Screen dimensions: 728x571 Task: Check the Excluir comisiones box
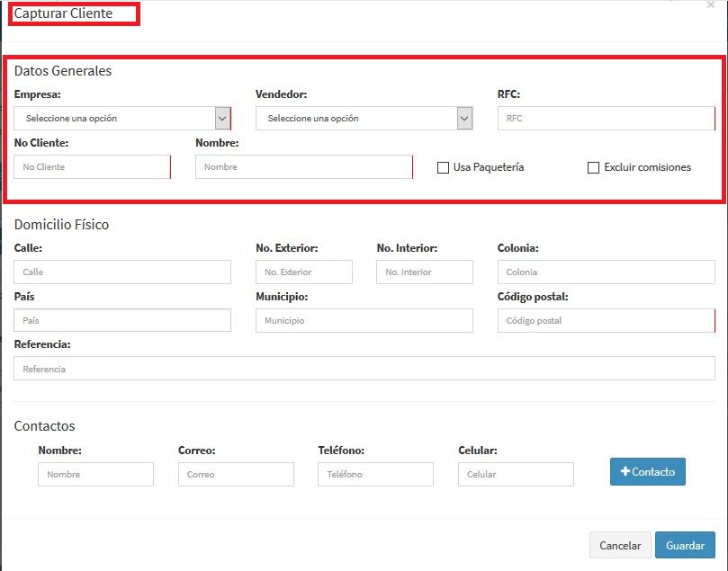[x=593, y=167]
